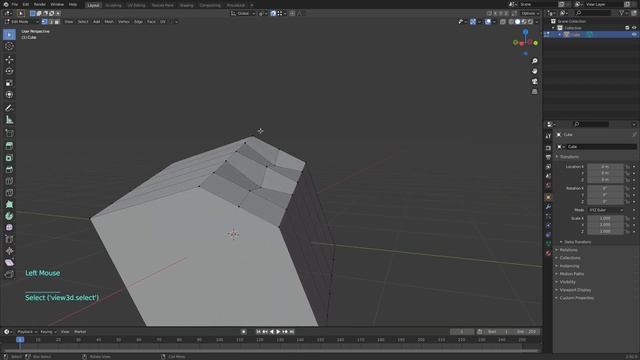The width and height of the screenshot is (640, 360).
Task: Select the Loop Cut tool
Action: point(9,181)
